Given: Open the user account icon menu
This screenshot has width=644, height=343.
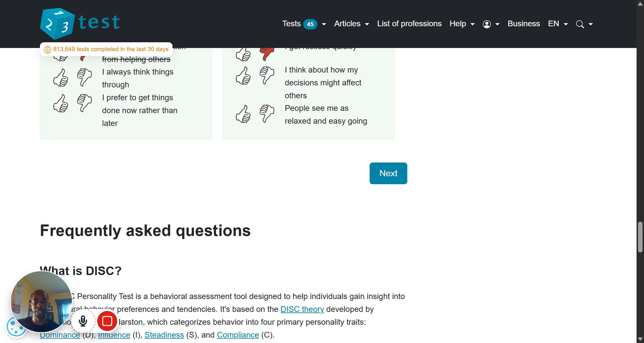Looking at the screenshot, I should (x=491, y=24).
